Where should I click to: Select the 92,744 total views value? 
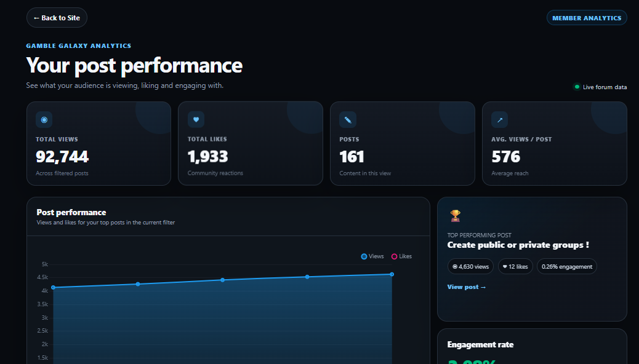click(62, 157)
